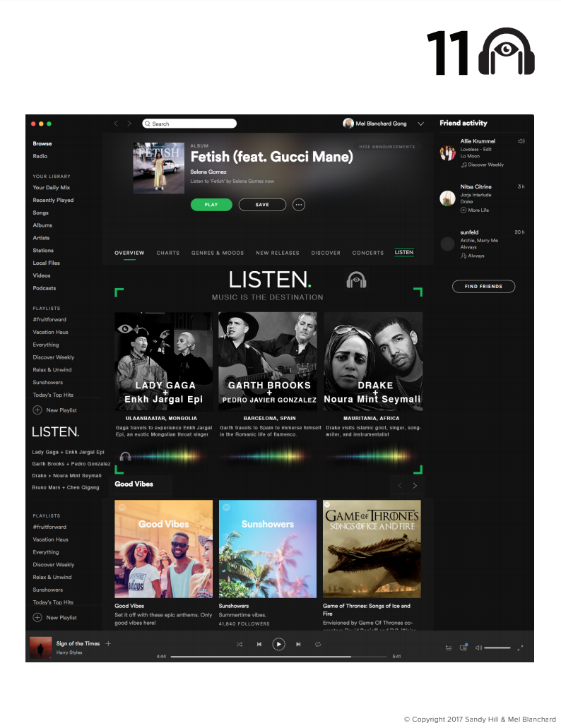Open Allie Krummel's profile picture
Screen dimensions: 561x728
point(448,153)
